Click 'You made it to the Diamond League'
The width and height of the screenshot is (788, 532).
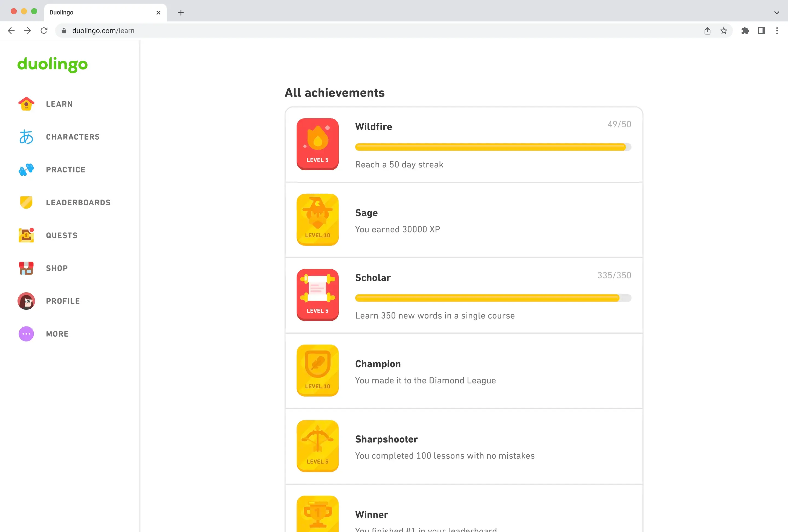click(x=425, y=380)
